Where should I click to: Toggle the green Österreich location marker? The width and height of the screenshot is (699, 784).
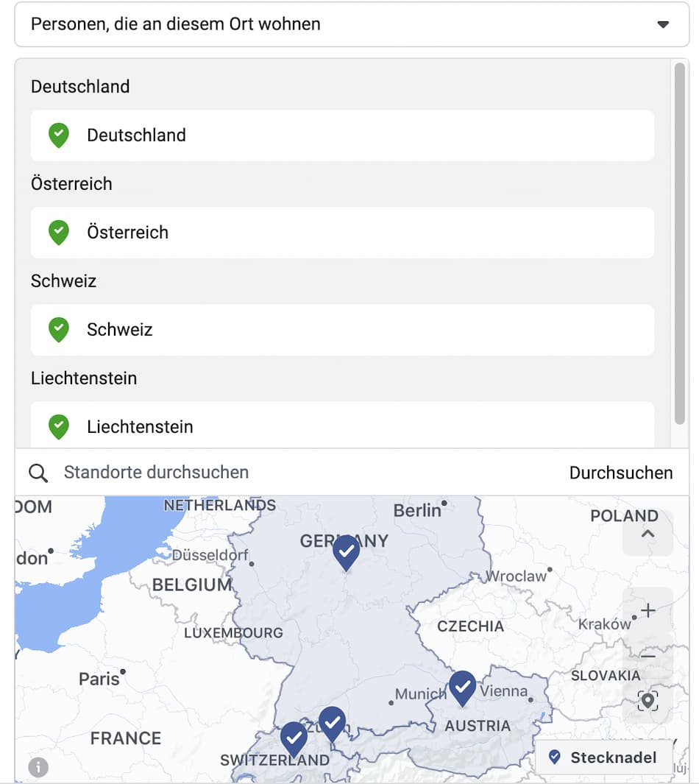pyautogui.click(x=59, y=233)
